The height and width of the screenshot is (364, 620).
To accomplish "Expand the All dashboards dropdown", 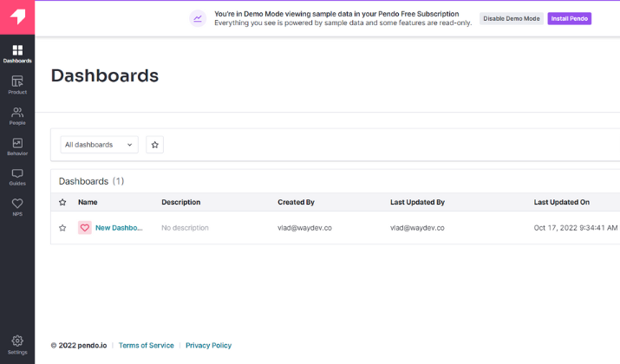I will 99,145.
